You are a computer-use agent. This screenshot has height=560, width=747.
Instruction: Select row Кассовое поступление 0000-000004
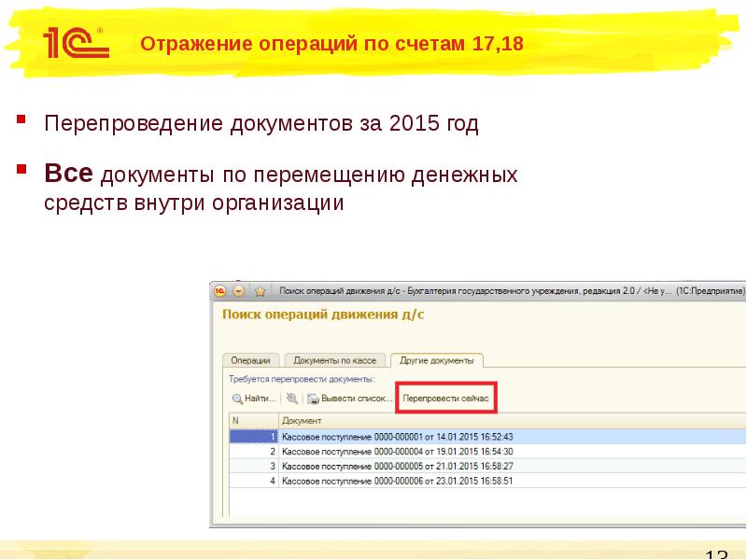coord(397,451)
